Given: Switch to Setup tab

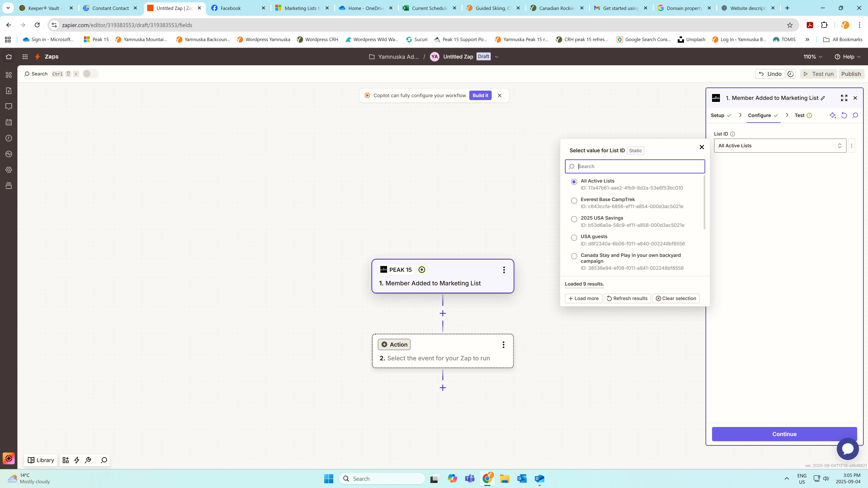Looking at the screenshot, I should 721,115.
